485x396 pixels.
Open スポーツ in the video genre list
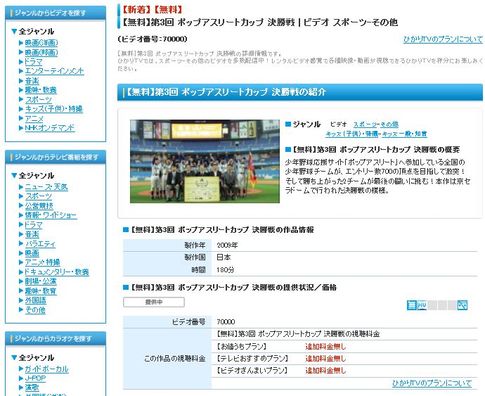pos(38,99)
